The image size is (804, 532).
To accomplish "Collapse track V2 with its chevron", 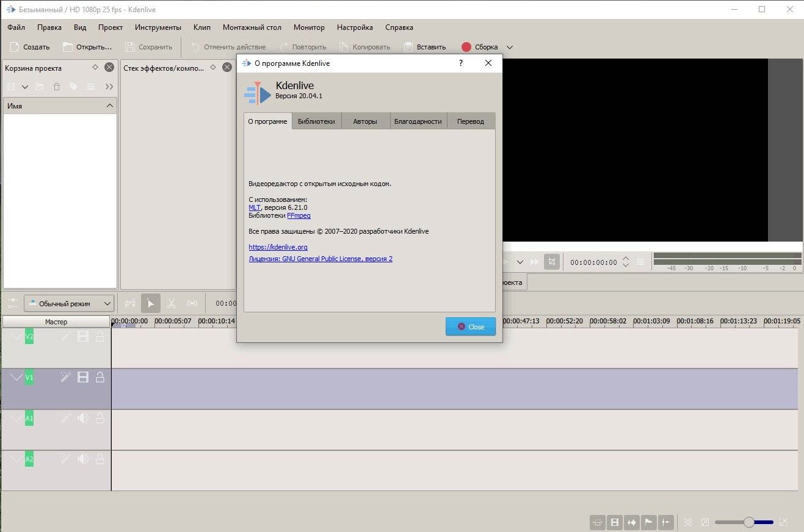I will point(16,337).
